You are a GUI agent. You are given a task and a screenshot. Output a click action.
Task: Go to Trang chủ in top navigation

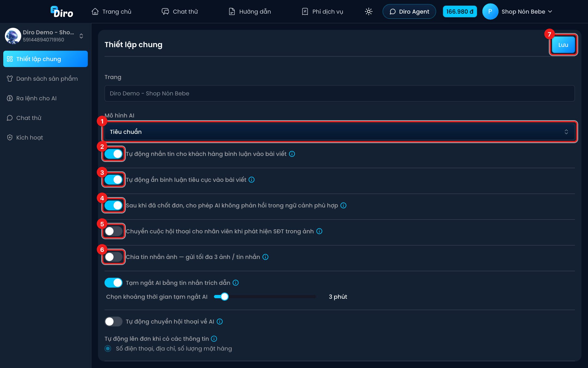pyautogui.click(x=111, y=11)
